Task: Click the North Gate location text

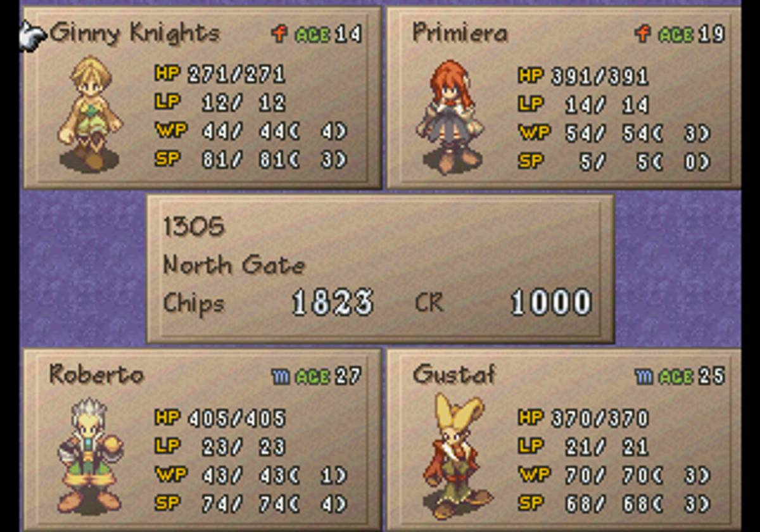Action: (234, 265)
